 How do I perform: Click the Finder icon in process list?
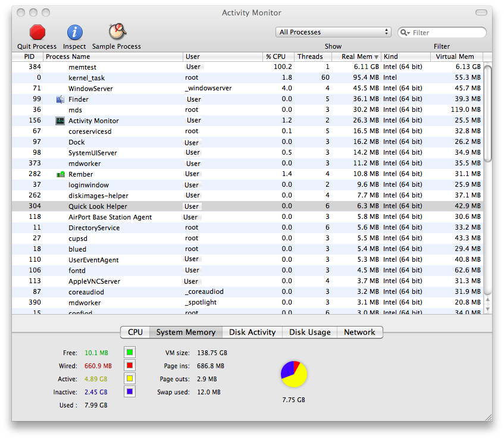60,99
